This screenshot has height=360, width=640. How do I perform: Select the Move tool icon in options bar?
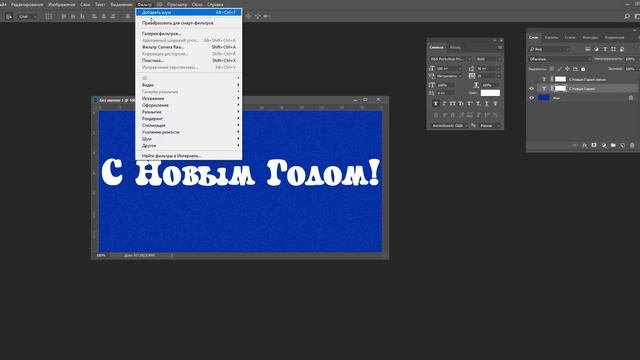[x=9, y=16]
